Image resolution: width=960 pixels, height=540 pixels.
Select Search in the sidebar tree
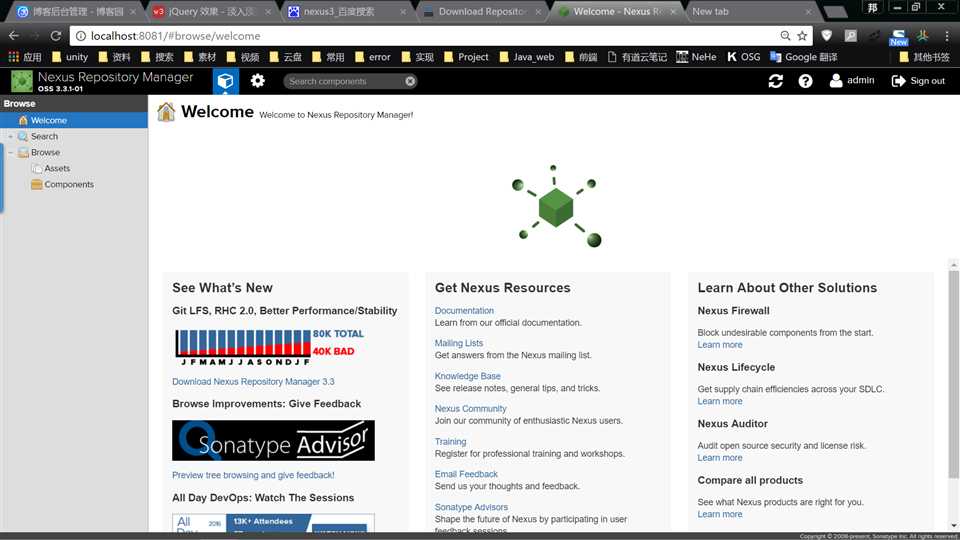point(44,136)
